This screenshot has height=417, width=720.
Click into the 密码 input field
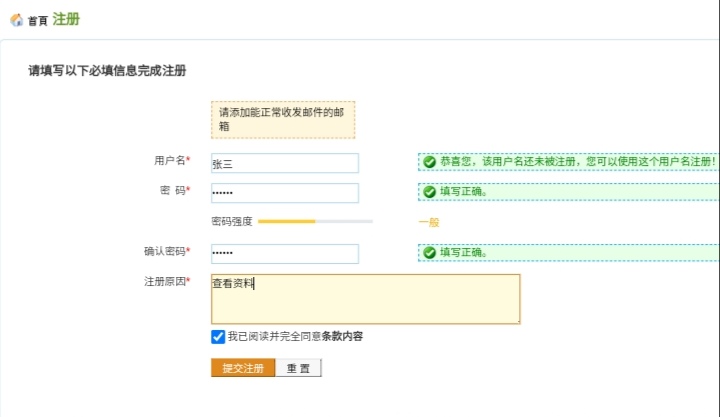[284, 193]
